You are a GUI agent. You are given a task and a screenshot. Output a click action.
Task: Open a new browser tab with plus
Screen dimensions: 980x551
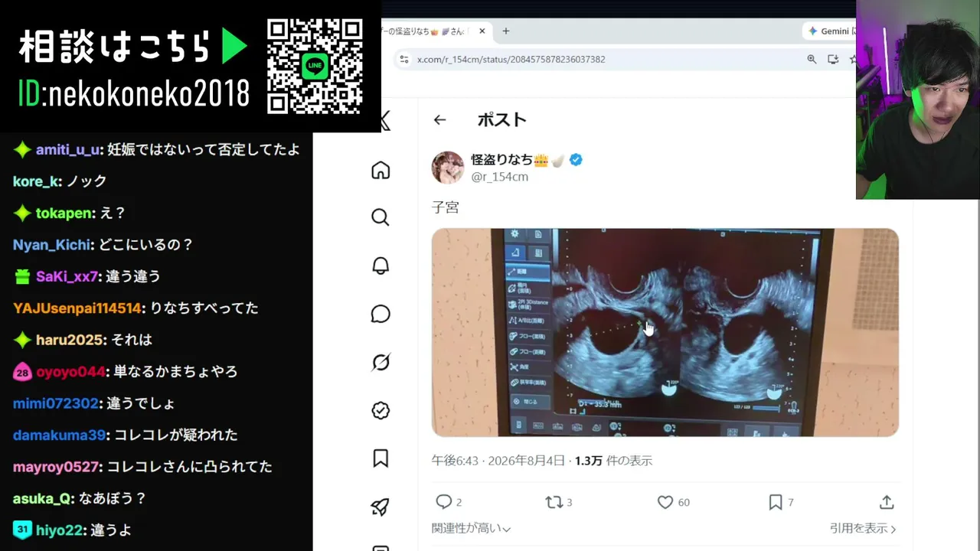(x=506, y=31)
